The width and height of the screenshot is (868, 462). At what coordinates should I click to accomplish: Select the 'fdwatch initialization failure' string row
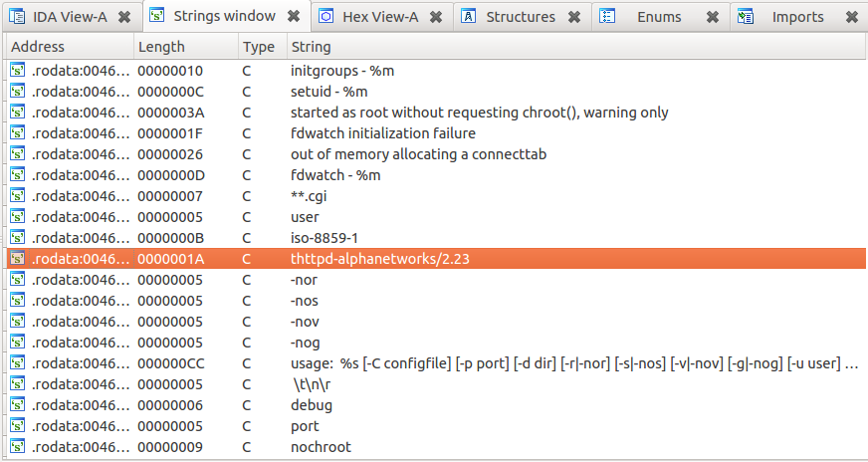[x=383, y=133]
